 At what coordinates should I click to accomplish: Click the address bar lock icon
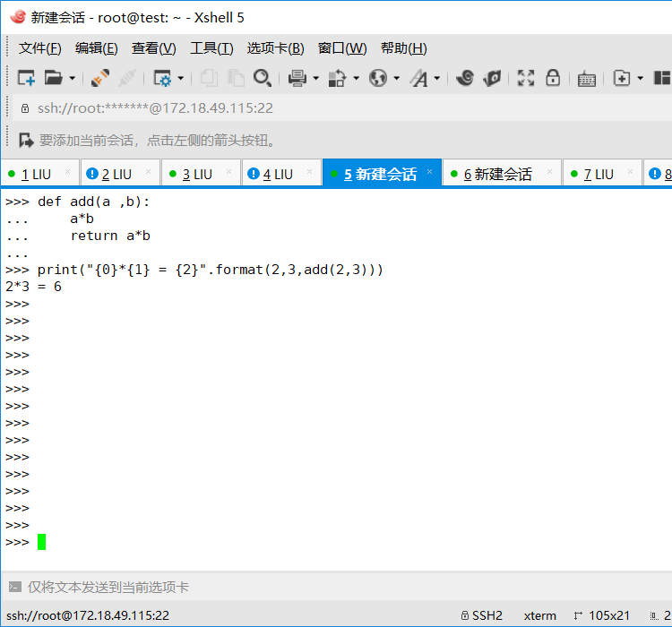(25, 108)
